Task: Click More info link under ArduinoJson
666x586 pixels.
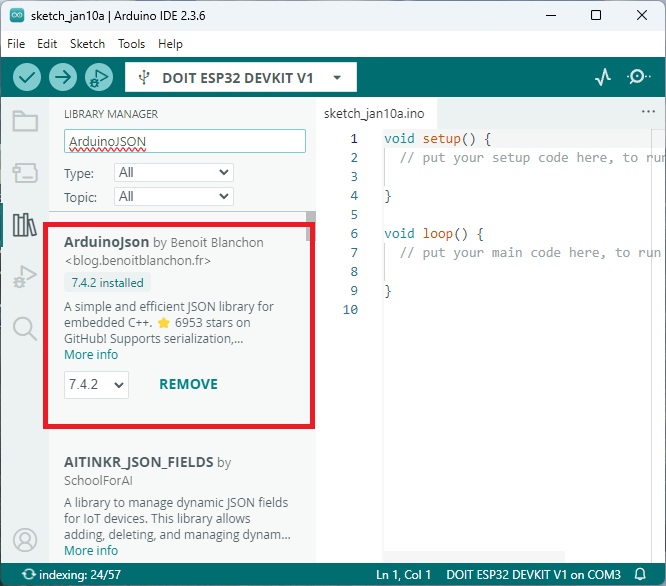Action: (91, 355)
